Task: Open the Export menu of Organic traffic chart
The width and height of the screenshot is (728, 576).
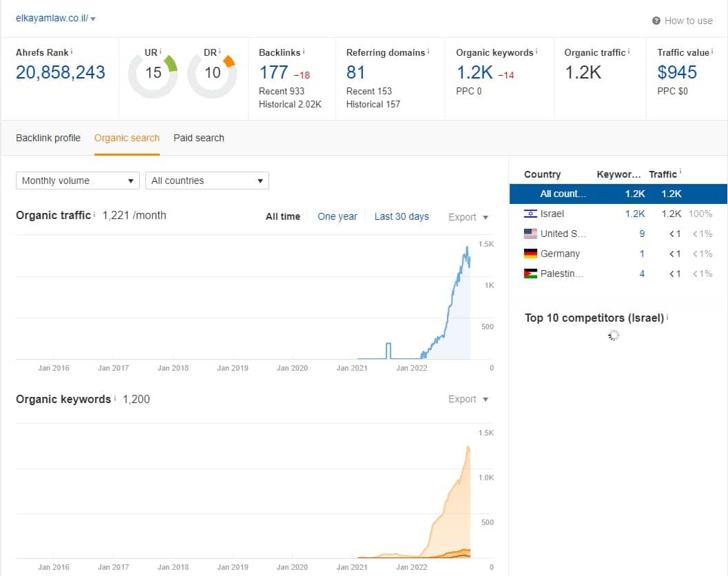Action: (x=468, y=217)
